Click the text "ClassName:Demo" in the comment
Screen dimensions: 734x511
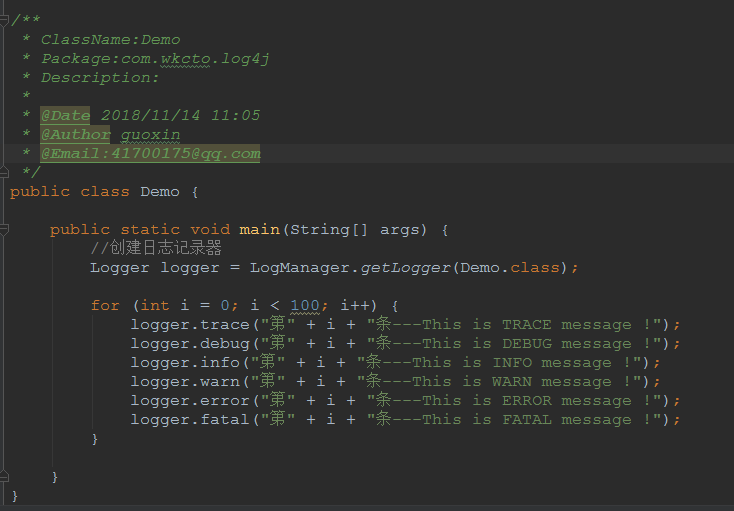tap(110, 39)
